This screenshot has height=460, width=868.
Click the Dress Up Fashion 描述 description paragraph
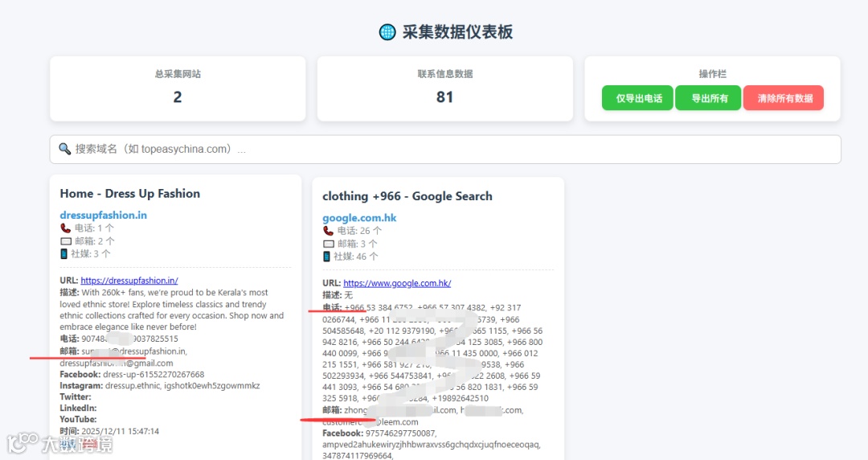[172, 310]
